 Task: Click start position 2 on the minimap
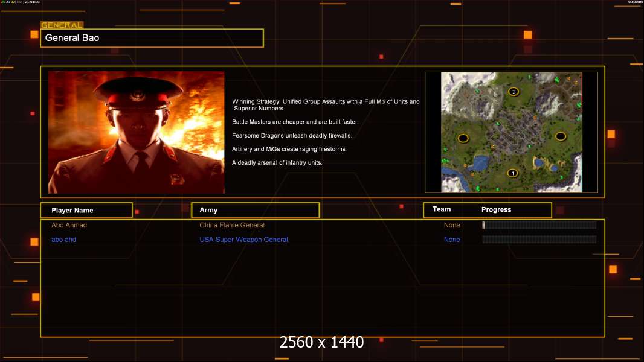[x=514, y=92]
